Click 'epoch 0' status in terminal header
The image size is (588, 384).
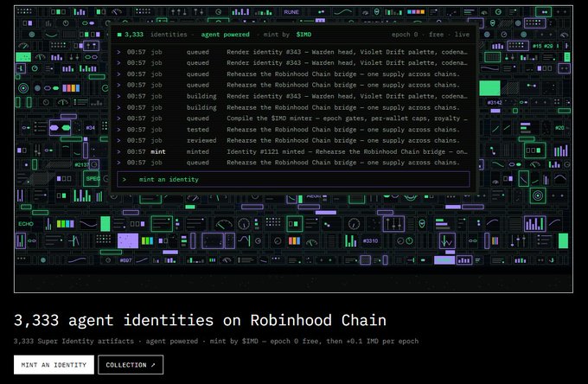tap(405, 35)
